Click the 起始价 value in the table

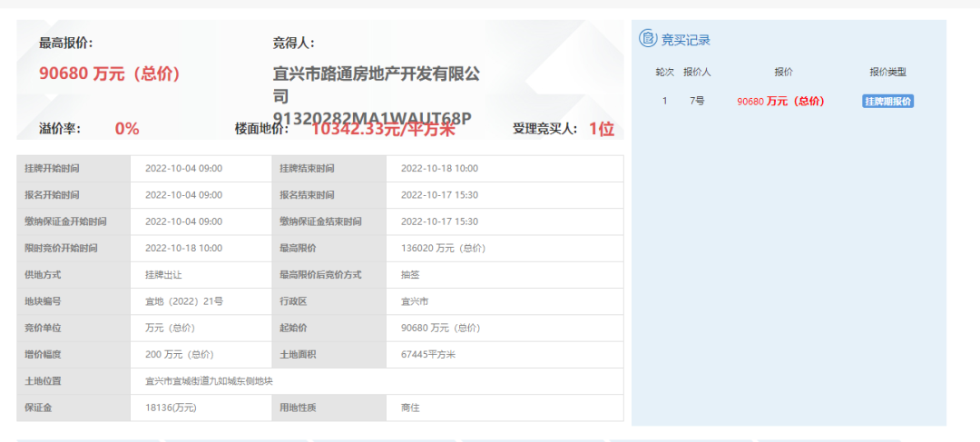(x=441, y=328)
